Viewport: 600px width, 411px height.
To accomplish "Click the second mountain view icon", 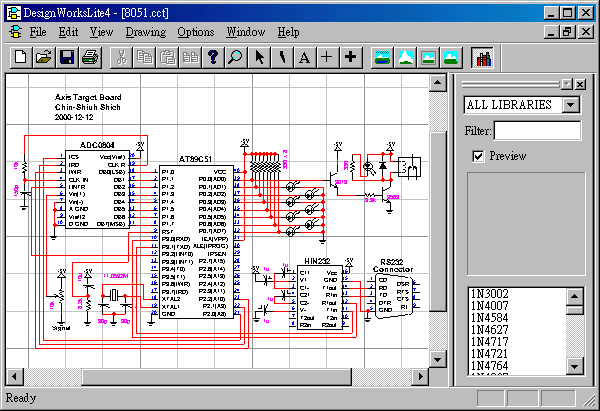I will (405, 57).
